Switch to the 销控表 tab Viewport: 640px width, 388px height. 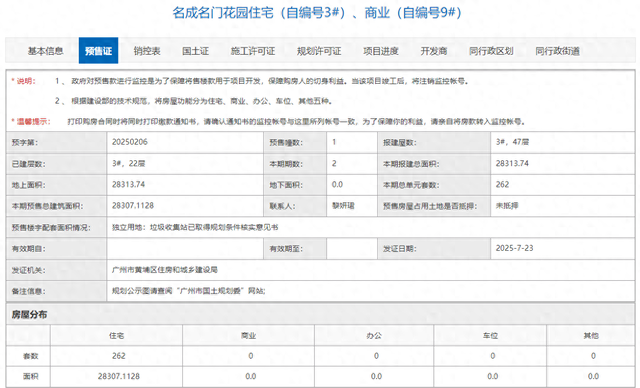[x=147, y=51]
